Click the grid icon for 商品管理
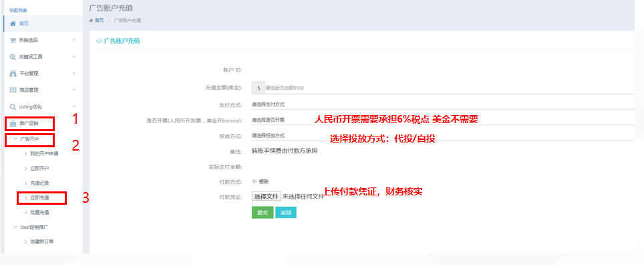 coord(13,90)
